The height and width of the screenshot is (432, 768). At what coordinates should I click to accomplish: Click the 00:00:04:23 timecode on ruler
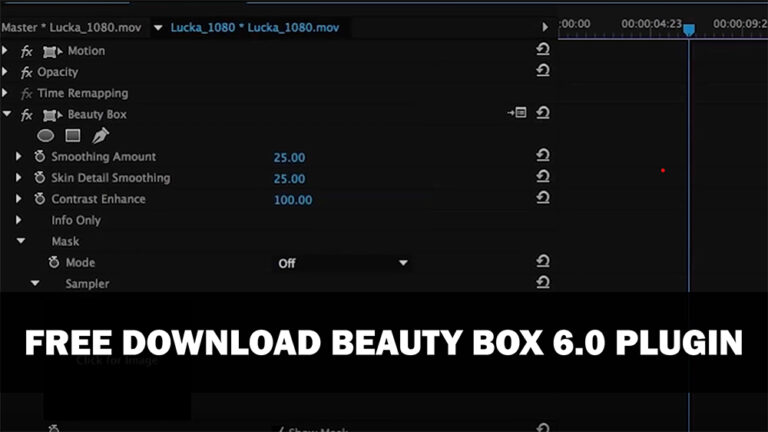click(x=651, y=24)
